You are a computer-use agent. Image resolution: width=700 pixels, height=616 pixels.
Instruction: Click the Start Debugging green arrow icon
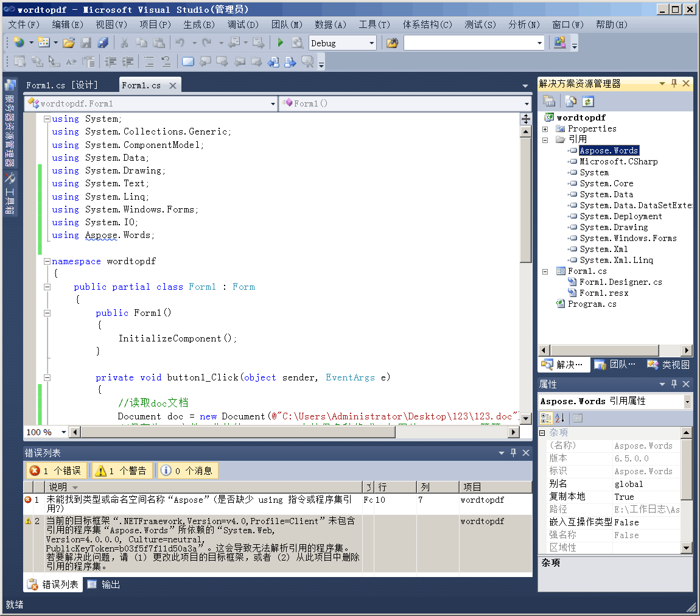(x=281, y=43)
